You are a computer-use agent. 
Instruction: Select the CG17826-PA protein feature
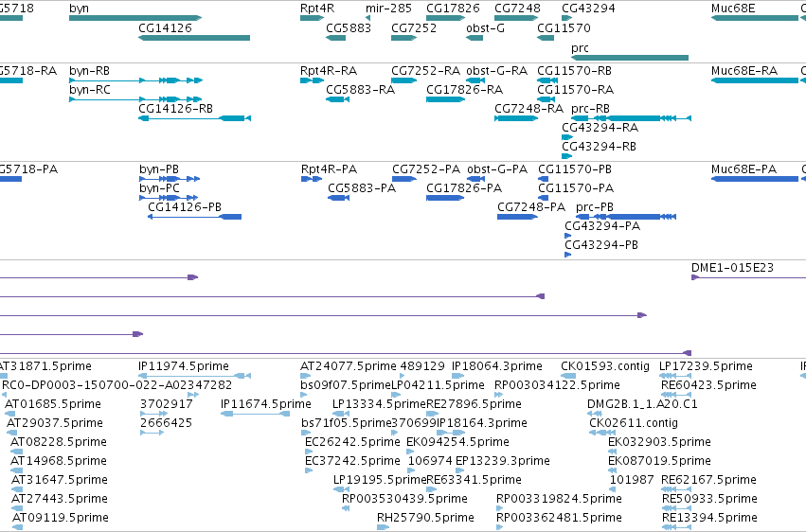(445, 198)
